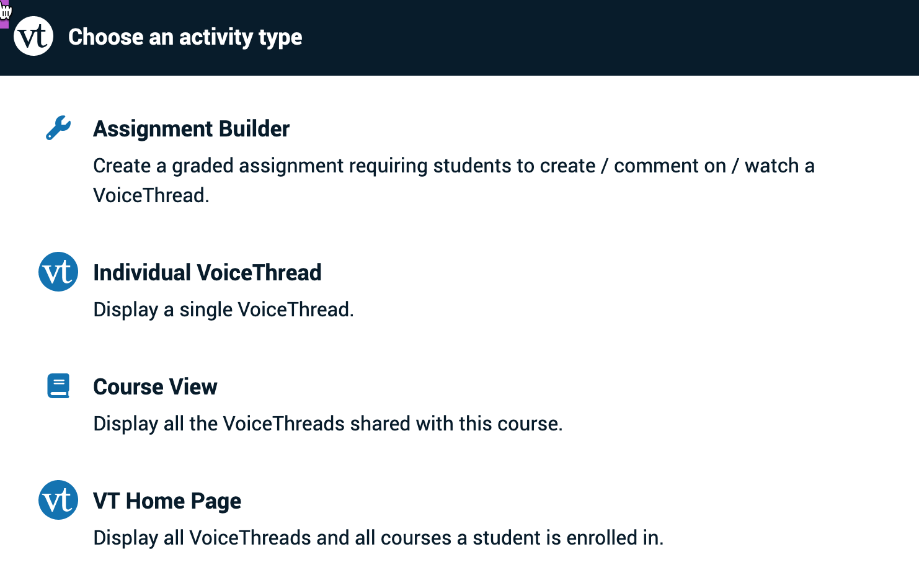
Task: Click the 'Choose an activity type' heading
Action: pos(185,37)
